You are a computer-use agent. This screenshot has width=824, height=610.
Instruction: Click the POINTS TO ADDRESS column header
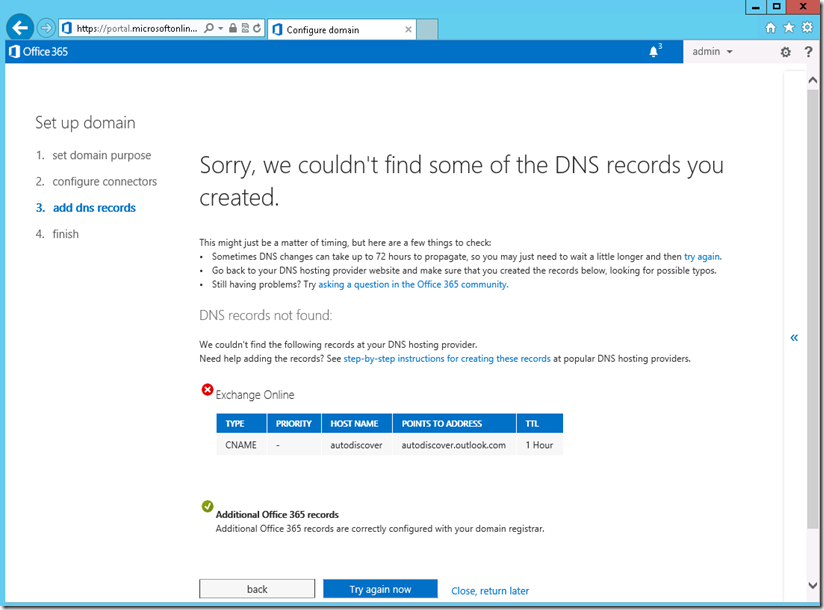pos(454,423)
